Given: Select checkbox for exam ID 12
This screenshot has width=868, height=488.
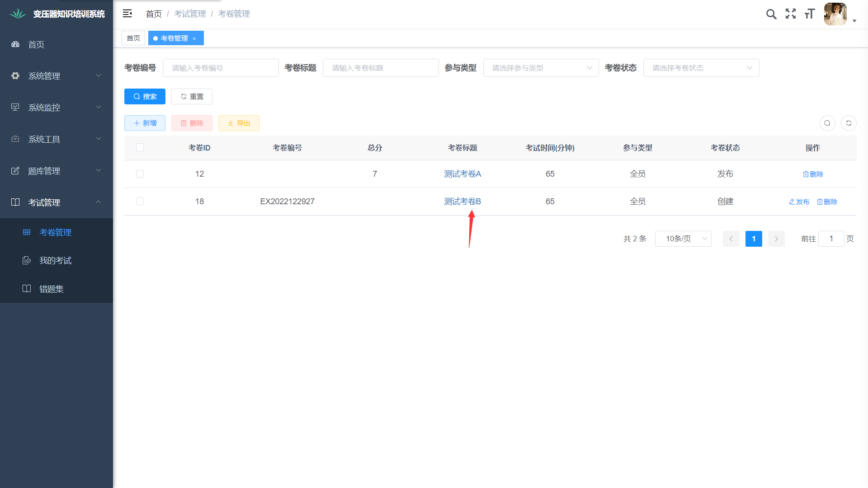Looking at the screenshot, I should pos(140,174).
